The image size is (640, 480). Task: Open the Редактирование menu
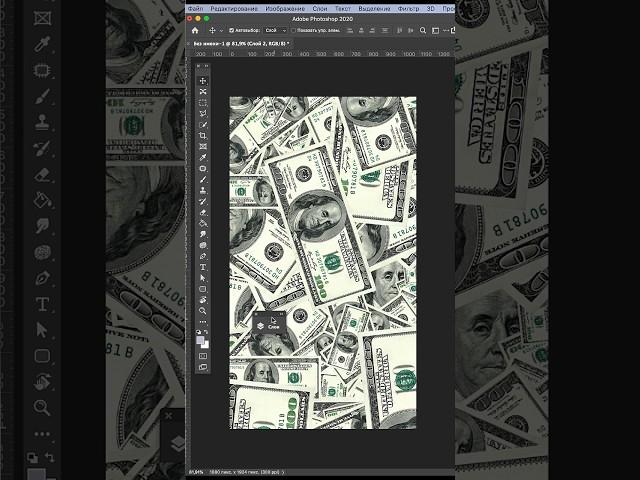pos(234,9)
